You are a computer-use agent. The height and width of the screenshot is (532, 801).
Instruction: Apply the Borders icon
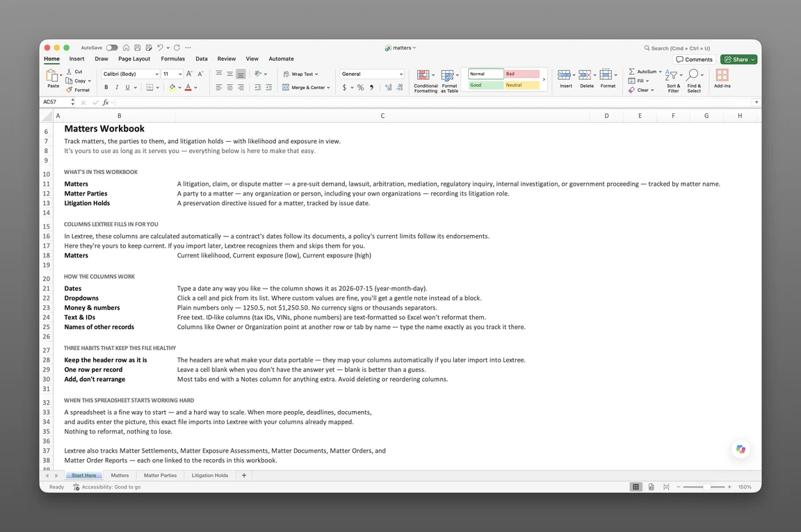click(149, 88)
